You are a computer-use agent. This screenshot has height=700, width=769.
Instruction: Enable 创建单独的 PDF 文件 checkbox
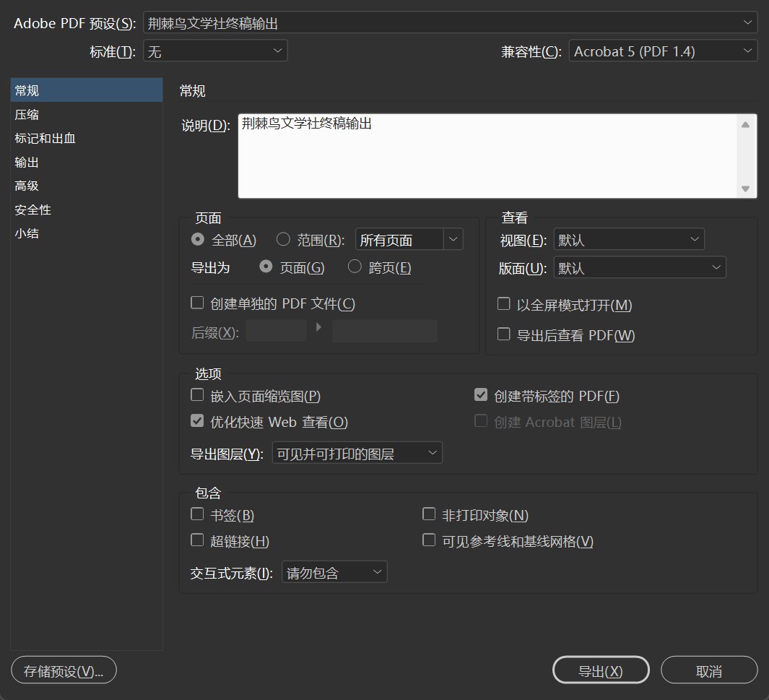(197, 303)
